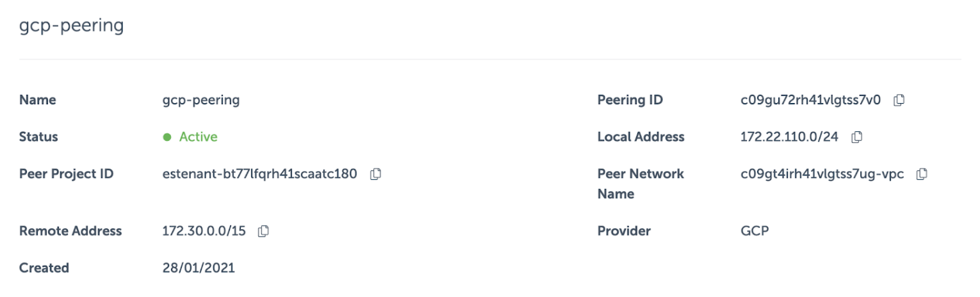Copy the Local Address to clipboard
This screenshot has height=297, width=980.
point(856,137)
